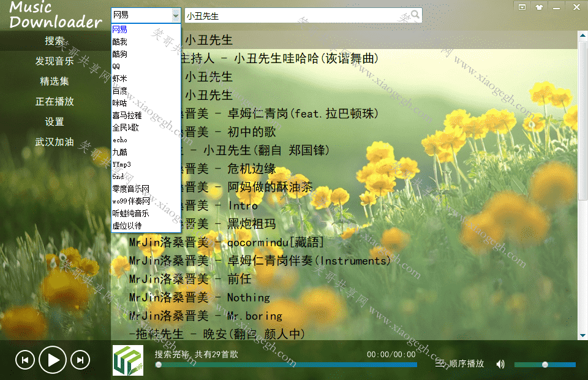Open the skin (shirt) icon in title bar

click(x=539, y=7)
